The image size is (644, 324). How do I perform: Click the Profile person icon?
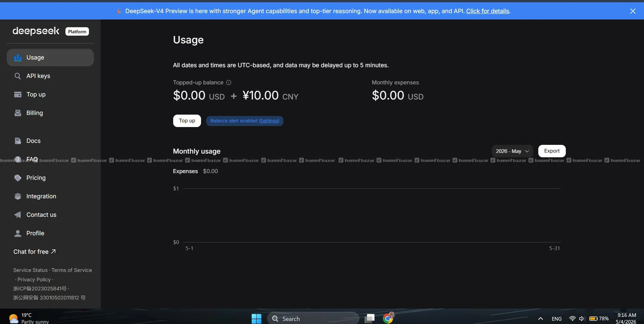[x=18, y=233]
